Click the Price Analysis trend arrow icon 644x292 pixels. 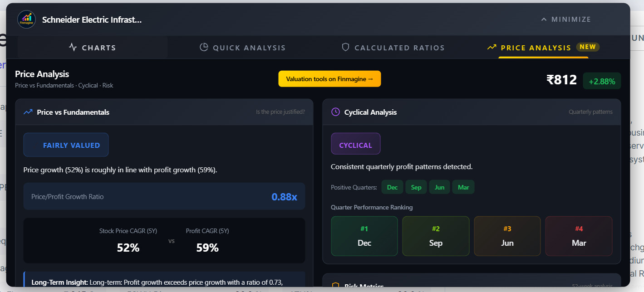[x=492, y=48]
